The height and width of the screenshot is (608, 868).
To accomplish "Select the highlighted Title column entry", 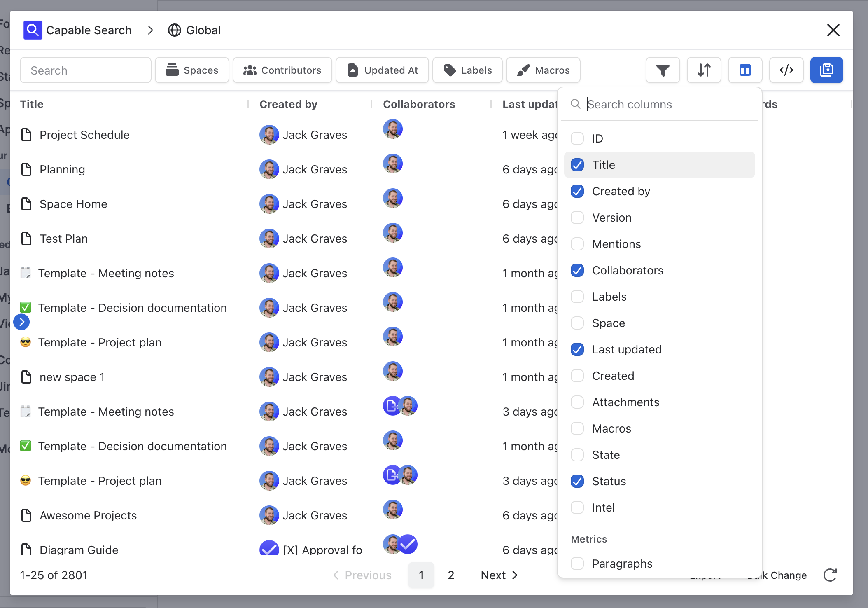I will click(x=659, y=165).
